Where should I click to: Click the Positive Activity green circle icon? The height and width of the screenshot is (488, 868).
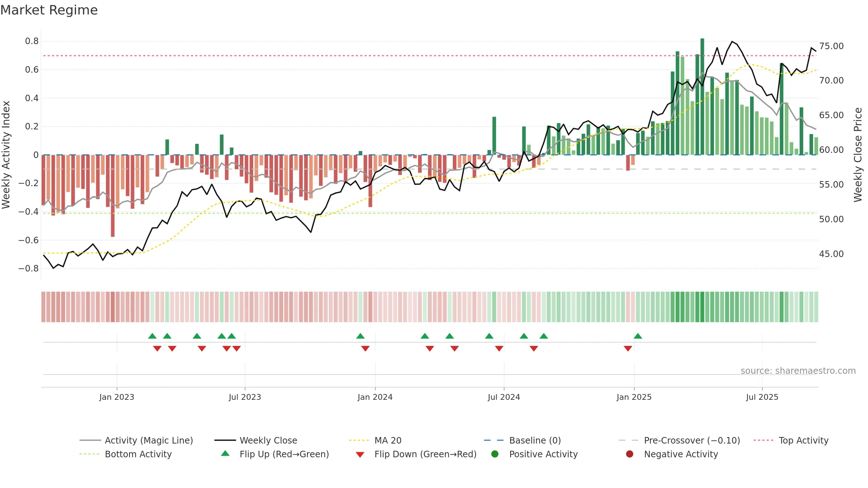tap(495, 454)
